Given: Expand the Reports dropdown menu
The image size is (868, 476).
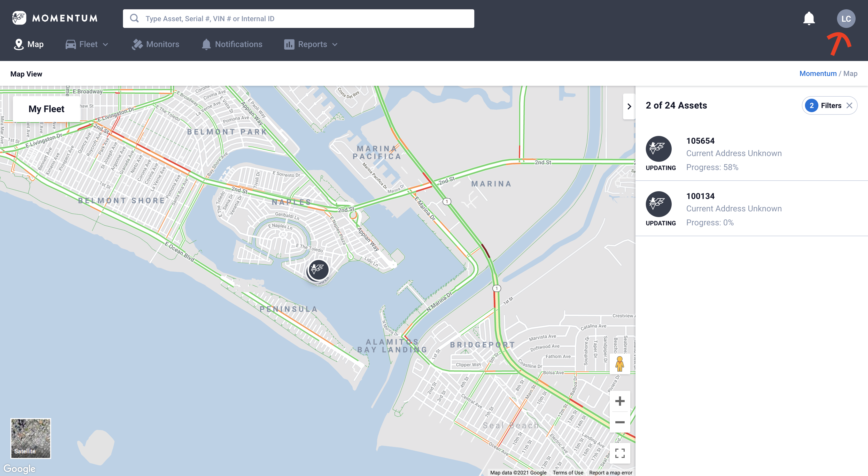Looking at the screenshot, I should 311,44.
